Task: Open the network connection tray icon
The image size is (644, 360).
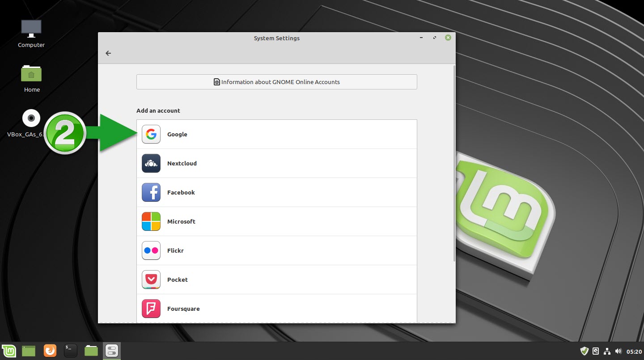Action: pos(607,352)
